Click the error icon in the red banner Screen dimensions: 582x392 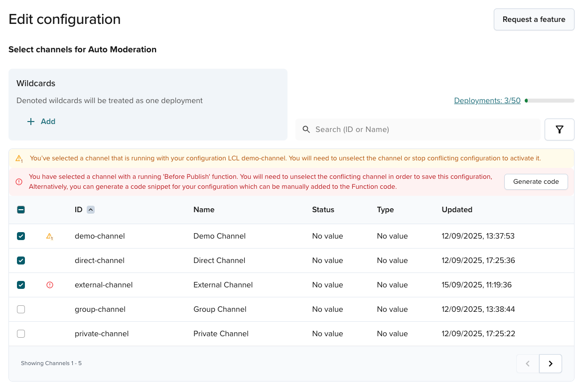(x=19, y=182)
